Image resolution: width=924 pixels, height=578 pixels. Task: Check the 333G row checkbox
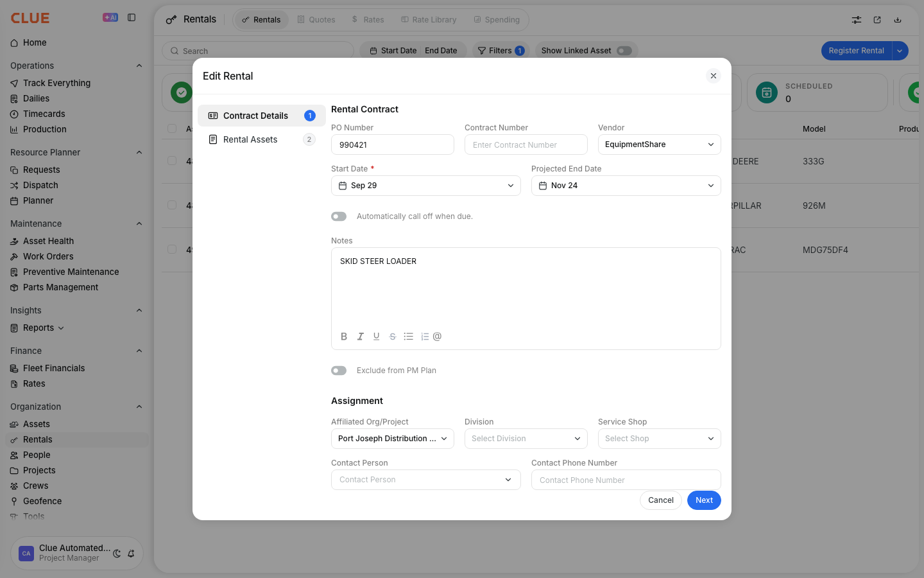click(172, 161)
